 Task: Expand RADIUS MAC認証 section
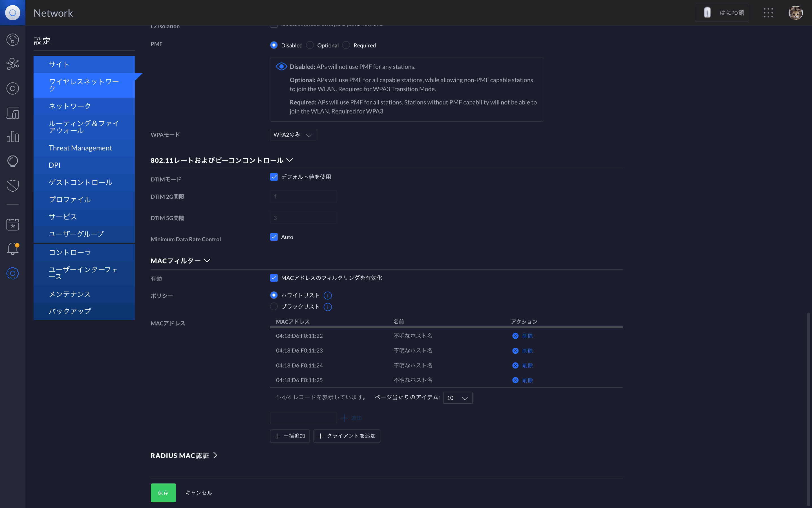click(184, 456)
